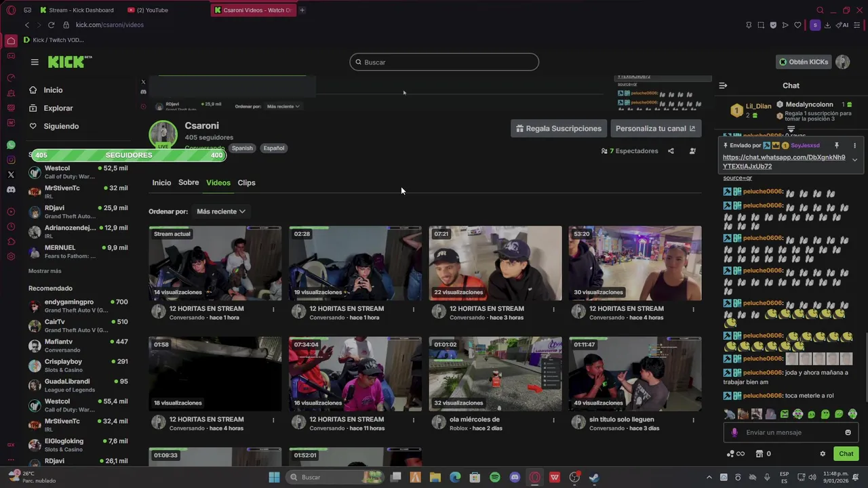This screenshot has width=868, height=488.
Task: Open a new browser tab
Action: point(302,10)
